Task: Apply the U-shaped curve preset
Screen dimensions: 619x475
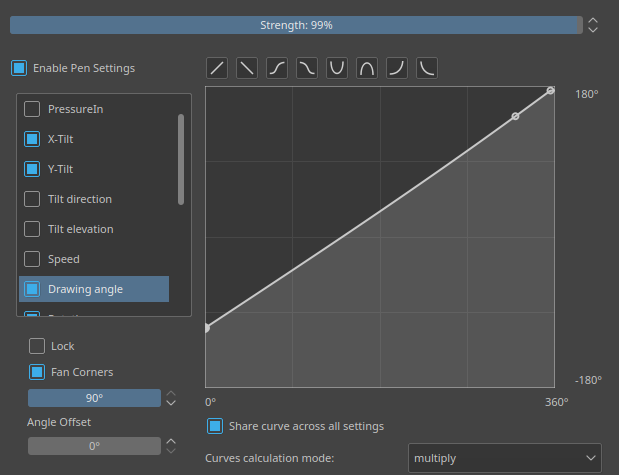Action: coord(337,68)
